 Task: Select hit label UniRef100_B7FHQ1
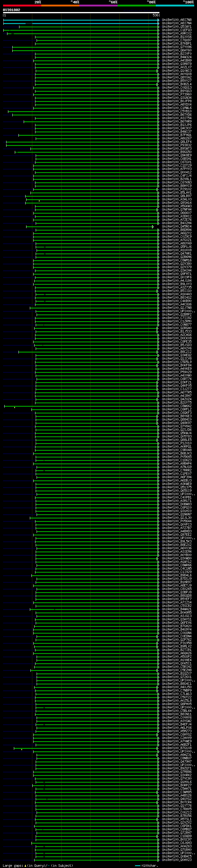click(x=177, y=135)
